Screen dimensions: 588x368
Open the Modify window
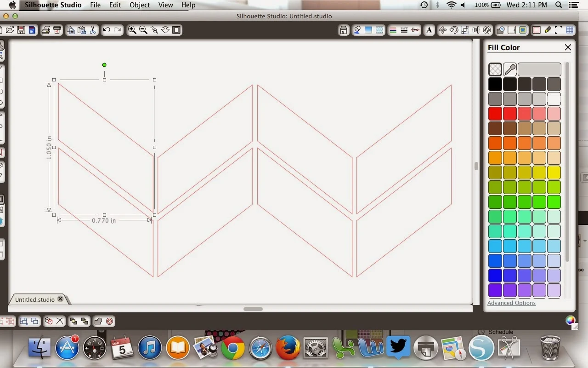coord(501,30)
